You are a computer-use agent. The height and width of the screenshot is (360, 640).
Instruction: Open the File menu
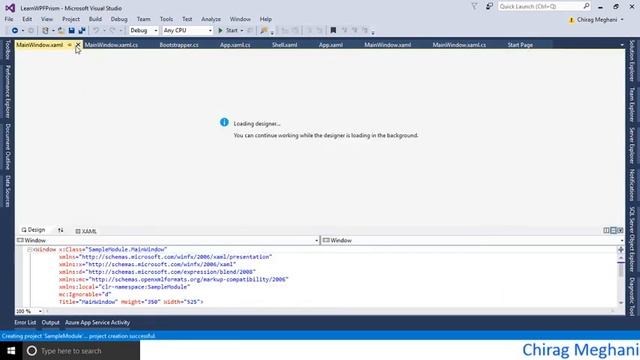pos(9,19)
